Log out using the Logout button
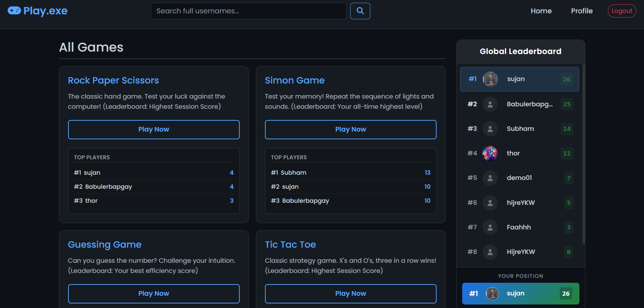This screenshot has width=644, height=308. (622, 11)
